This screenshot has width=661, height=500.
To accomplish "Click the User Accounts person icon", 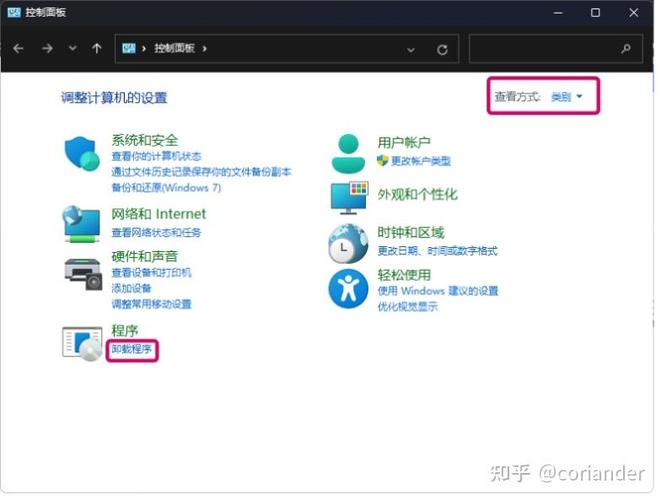I will coord(348,153).
